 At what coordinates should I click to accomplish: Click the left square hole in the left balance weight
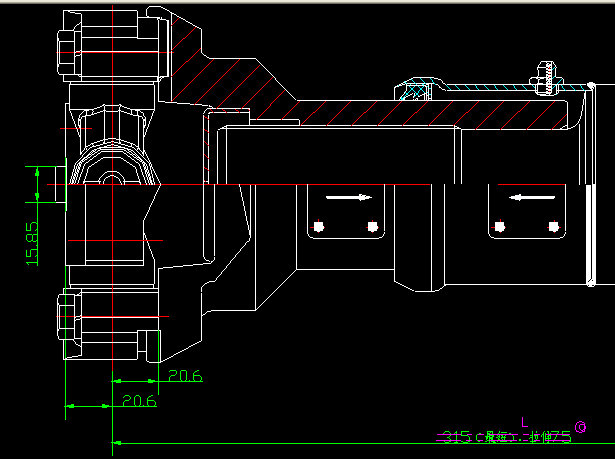[x=319, y=226]
